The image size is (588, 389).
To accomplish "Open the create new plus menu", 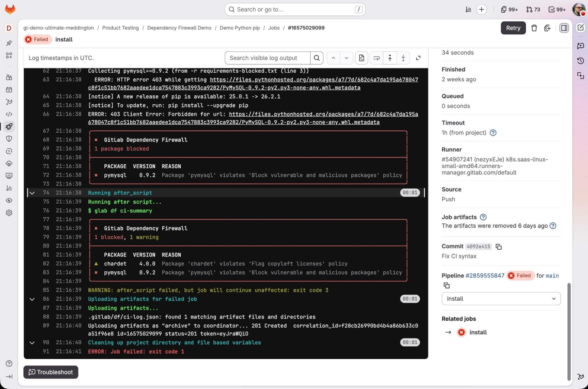I will pos(482,9).
